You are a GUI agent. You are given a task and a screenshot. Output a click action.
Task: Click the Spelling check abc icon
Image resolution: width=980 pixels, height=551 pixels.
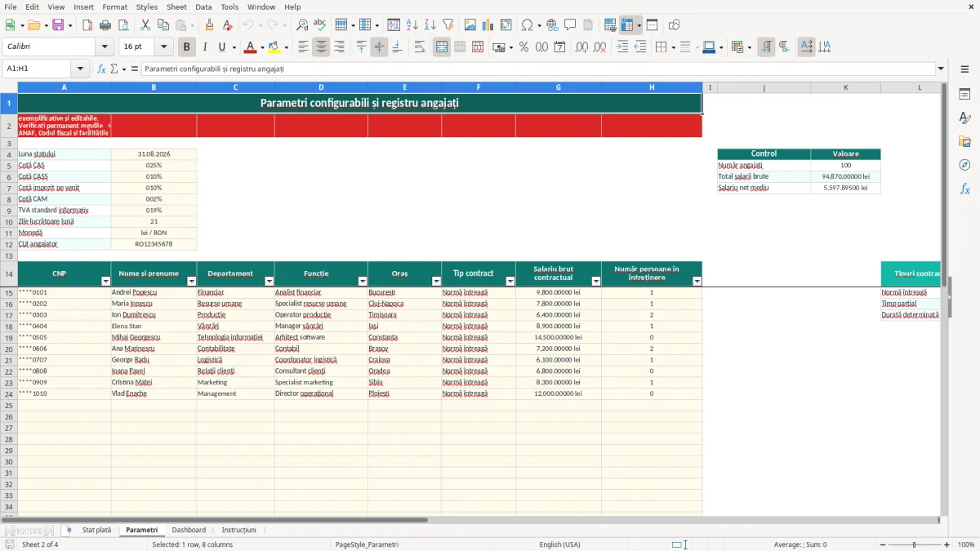[320, 25]
